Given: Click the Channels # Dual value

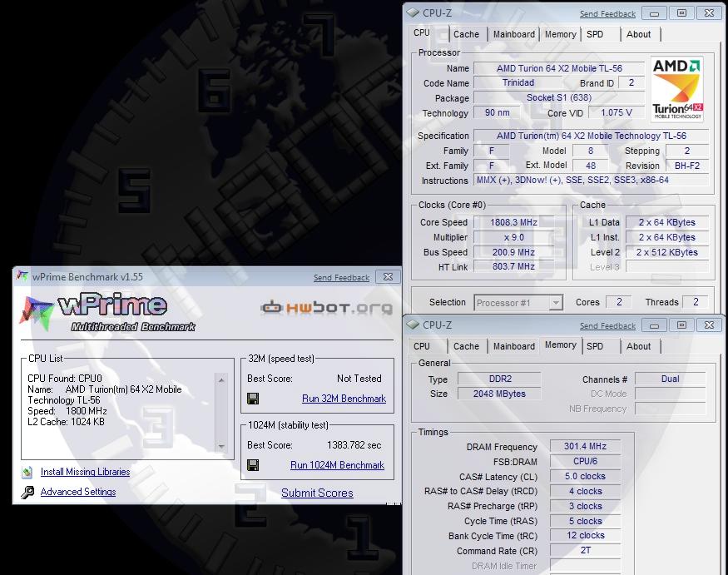Looking at the screenshot, I should tap(670, 379).
